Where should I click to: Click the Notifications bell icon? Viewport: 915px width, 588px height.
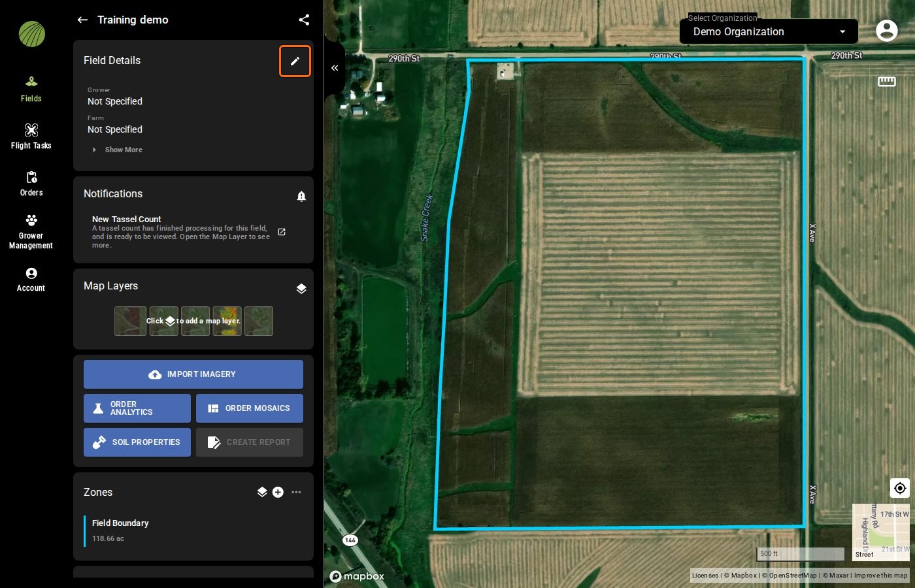(301, 196)
